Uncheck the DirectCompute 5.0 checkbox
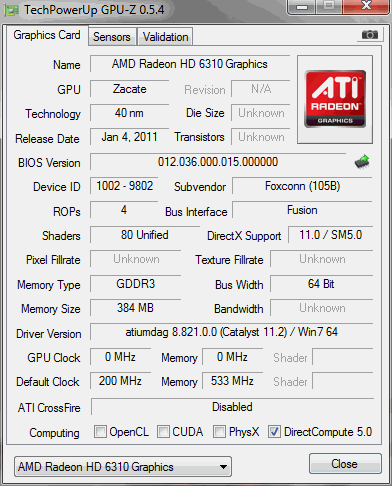 [x=274, y=431]
